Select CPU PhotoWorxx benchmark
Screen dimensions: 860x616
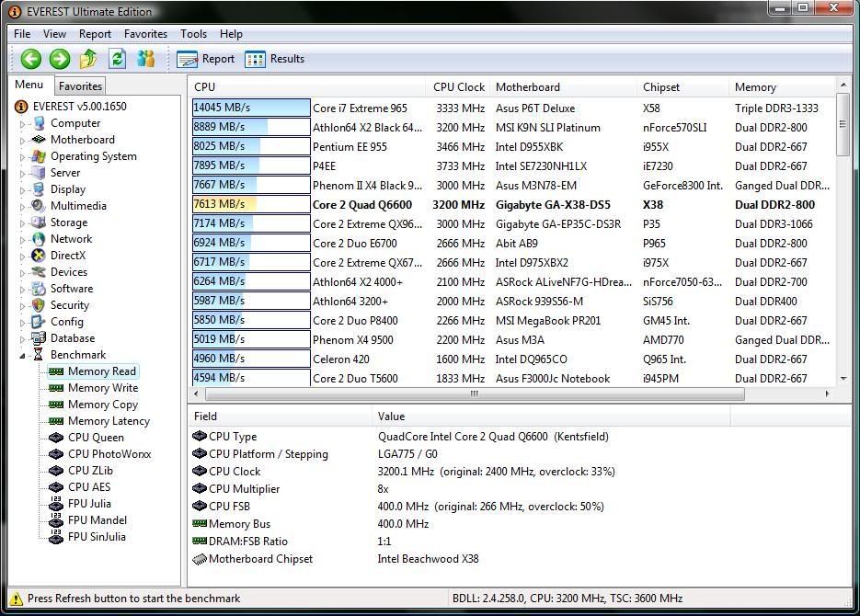point(109,454)
